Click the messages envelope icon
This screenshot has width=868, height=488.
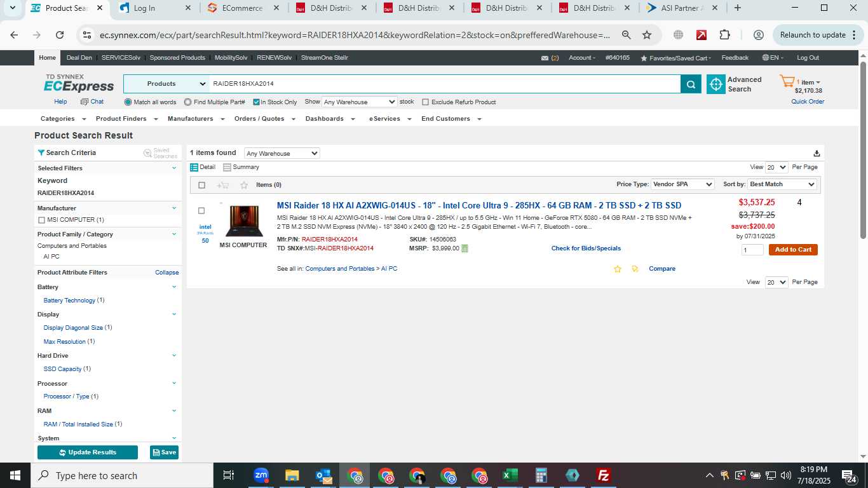[545, 58]
